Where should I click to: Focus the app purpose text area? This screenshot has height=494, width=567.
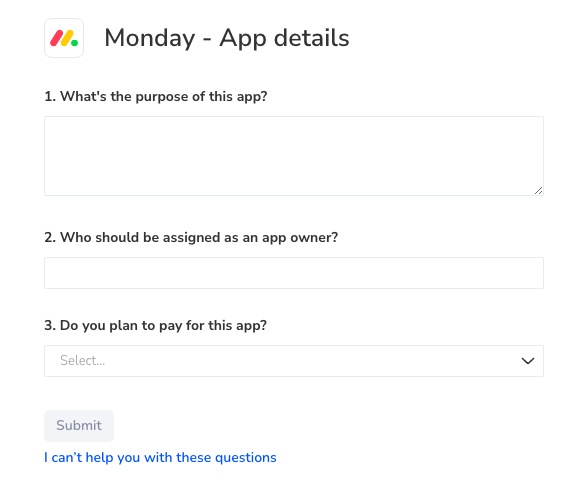[x=294, y=156]
